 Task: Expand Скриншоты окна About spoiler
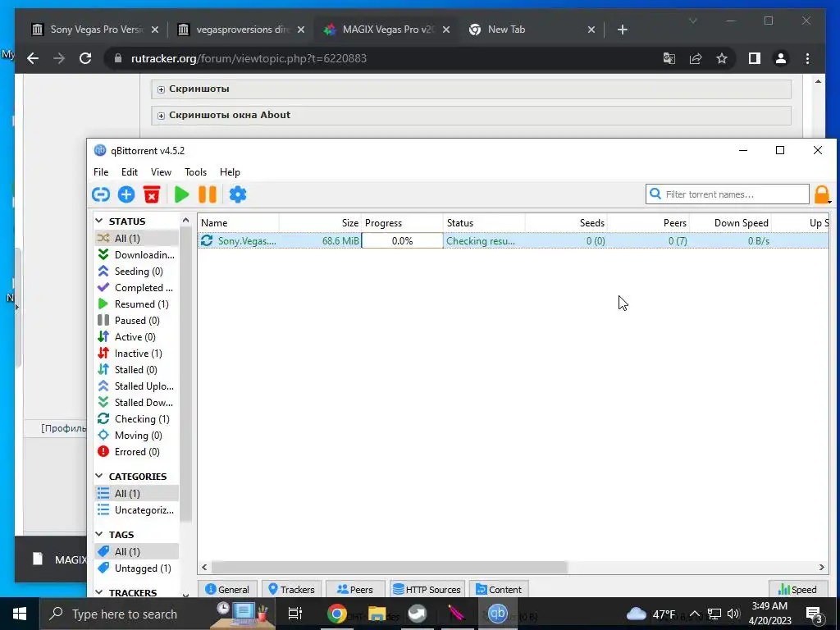[162, 116]
